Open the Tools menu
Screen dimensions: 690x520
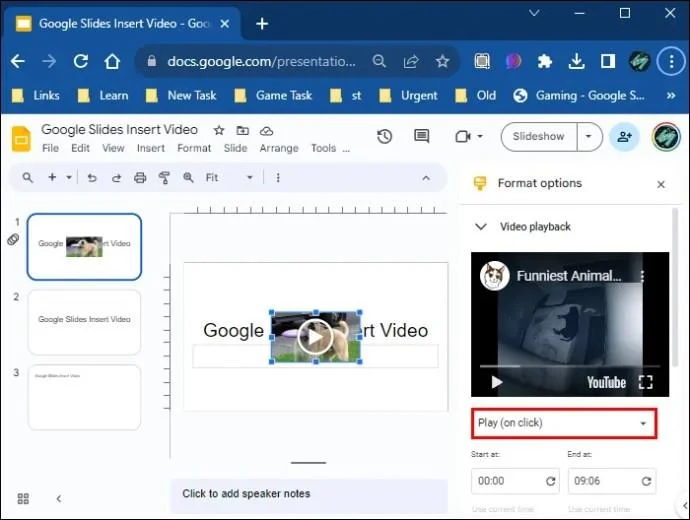pyautogui.click(x=323, y=148)
